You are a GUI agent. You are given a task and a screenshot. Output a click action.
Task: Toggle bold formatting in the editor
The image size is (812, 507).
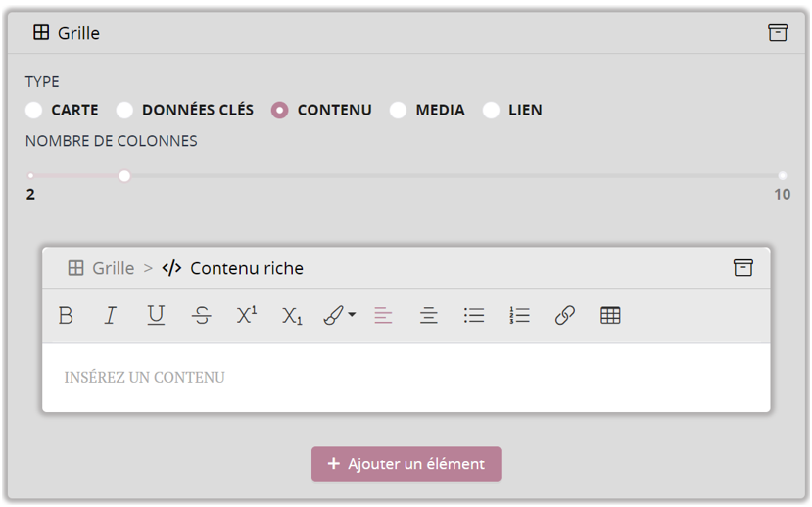point(66,315)
